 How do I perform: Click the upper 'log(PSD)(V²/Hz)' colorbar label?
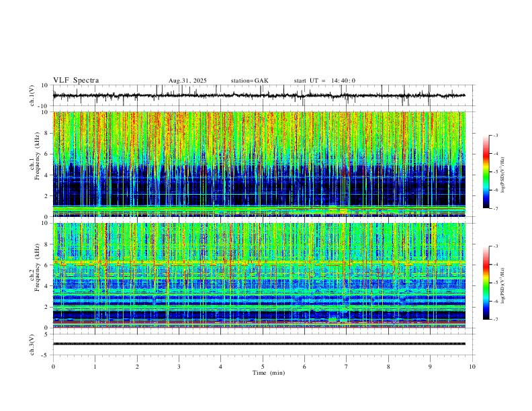502,175
